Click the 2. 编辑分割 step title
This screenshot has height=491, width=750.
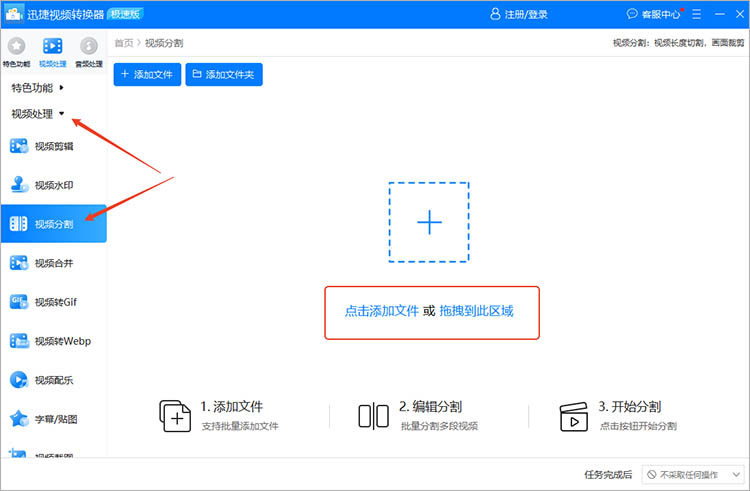pyautogui.click(x=430, y=406)
